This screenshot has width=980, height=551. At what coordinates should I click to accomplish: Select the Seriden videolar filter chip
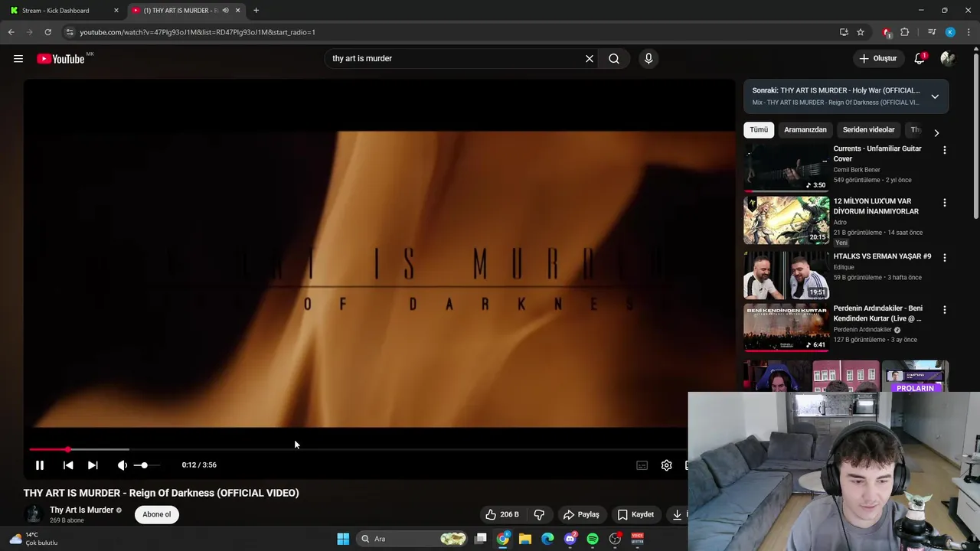[x=868, y=130]
